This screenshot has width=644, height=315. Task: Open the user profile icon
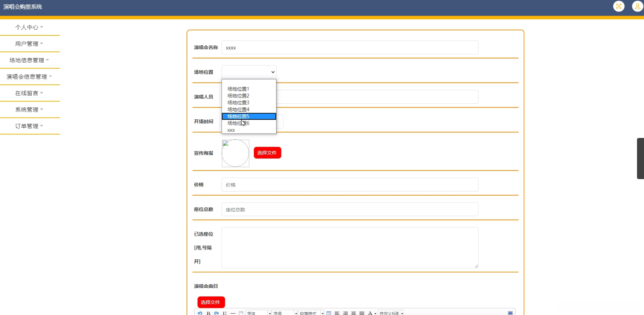(x=637, y=6)
